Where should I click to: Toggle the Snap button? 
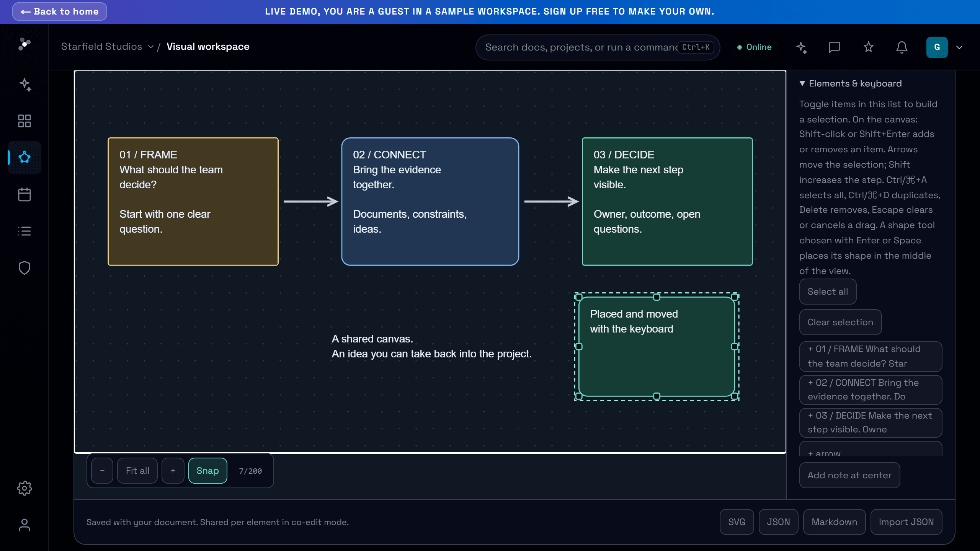point(207,471)
